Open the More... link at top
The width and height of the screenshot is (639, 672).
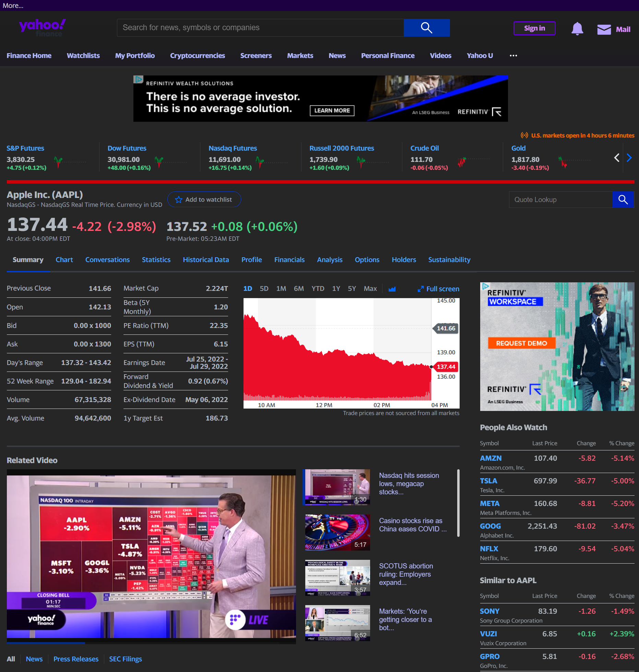tap(13, 5)
